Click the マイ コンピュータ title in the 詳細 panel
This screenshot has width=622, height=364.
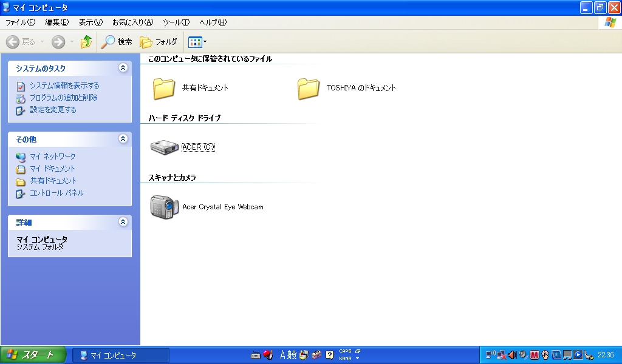click(42, 239)
